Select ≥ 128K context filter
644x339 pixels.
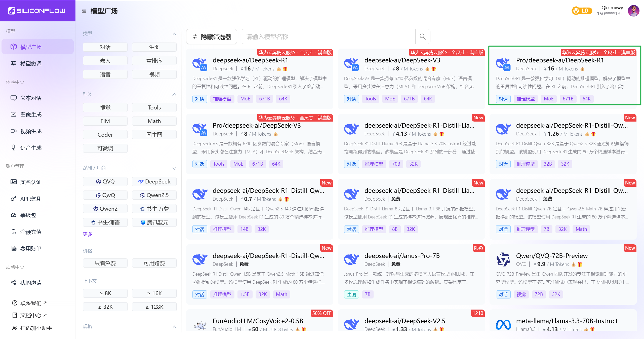point(154,307)
